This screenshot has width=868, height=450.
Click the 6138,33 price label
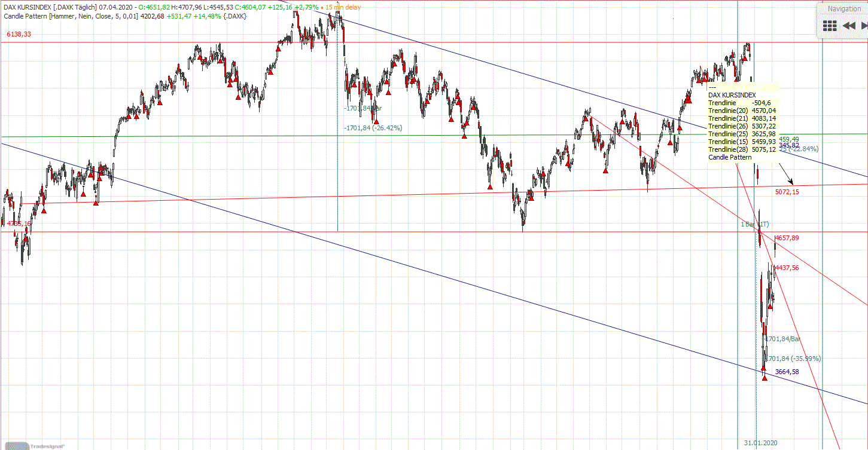coord(18,34)
